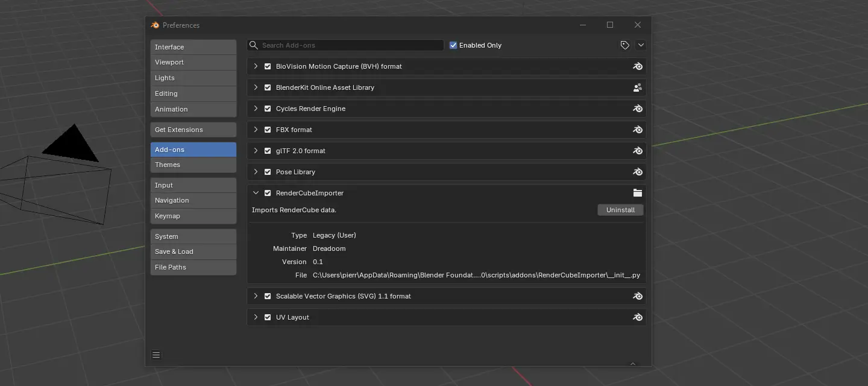Screen dimensions: 868x386
Task: Select the black triangle in the 3D viewport
Action: [72, 145]
